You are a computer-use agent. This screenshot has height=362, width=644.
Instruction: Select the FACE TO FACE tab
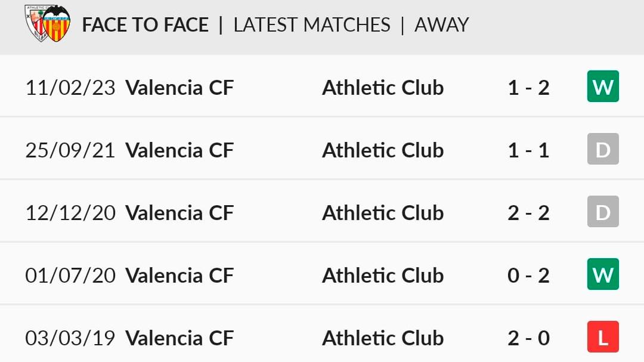(x=145, y=25)
